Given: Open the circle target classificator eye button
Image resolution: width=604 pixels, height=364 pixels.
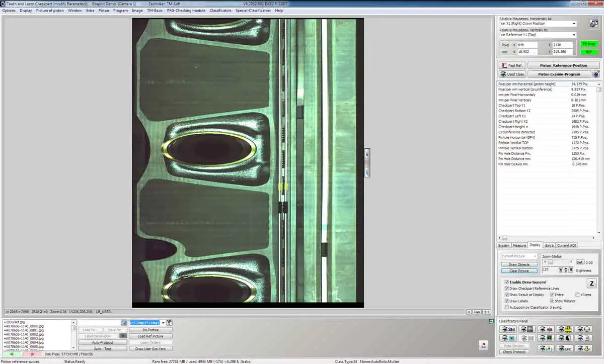Looking at the screenshot, I should tap(584, 329).
